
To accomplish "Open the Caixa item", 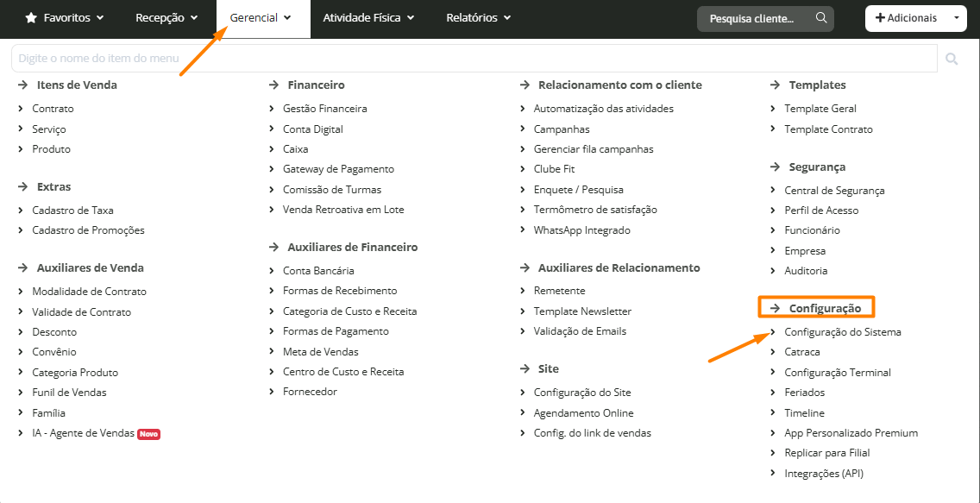I will click(295, 149).
